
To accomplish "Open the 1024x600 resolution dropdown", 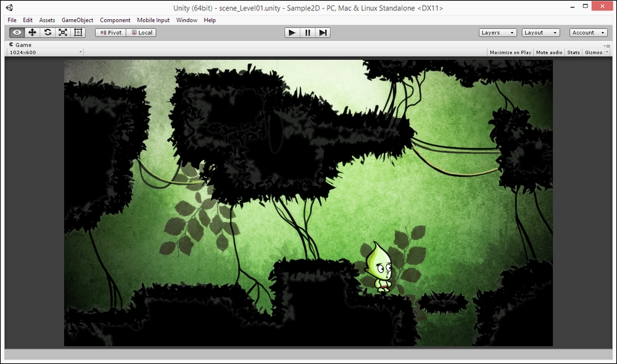I will [x=45, y=52].
